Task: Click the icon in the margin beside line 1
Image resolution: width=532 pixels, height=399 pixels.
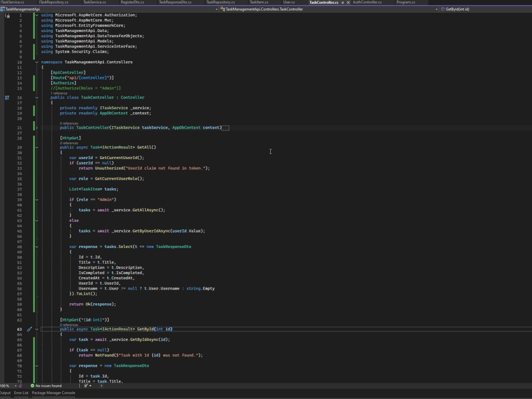Action: (7, 15)
